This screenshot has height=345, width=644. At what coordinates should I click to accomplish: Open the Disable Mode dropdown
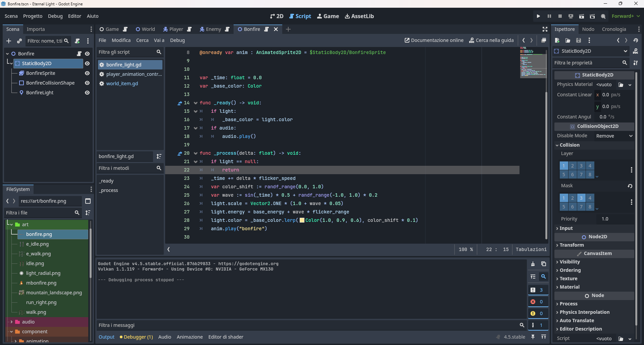[x=614, y=136]
